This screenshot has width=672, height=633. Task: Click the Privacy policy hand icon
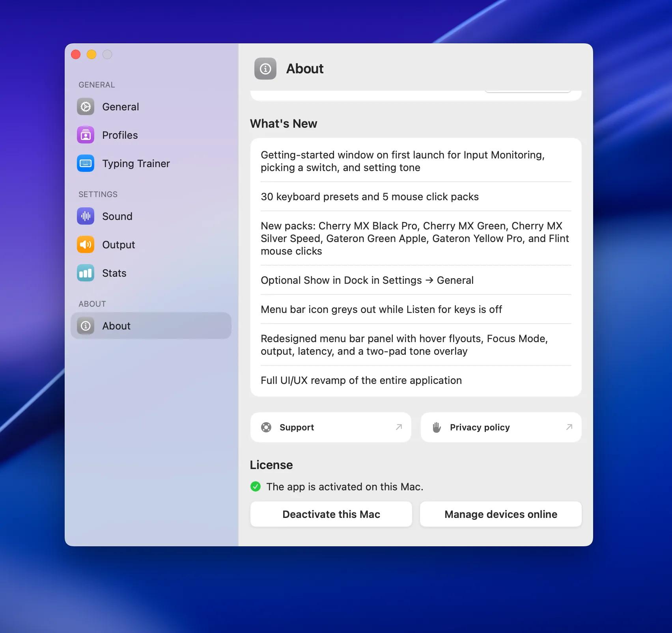point(437,427)
